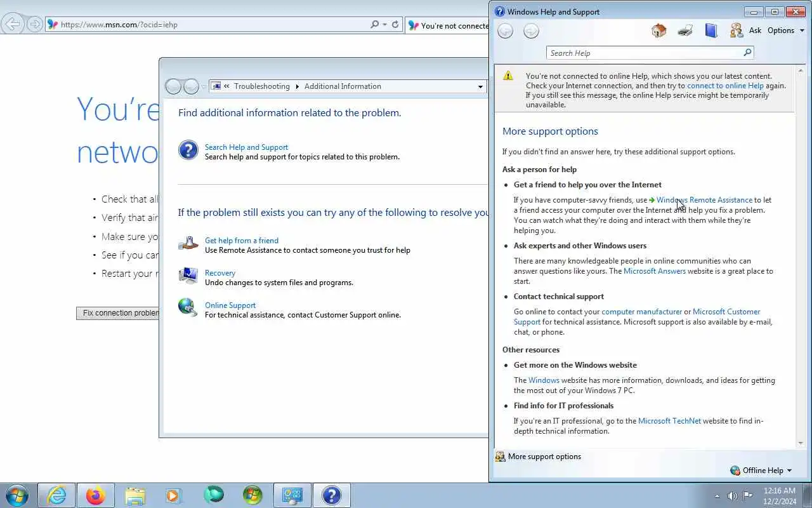This screenshot has height=508, width=812.
Task: Open connect to online Help link
Action: pyautogui.click(x=725, y=86)
